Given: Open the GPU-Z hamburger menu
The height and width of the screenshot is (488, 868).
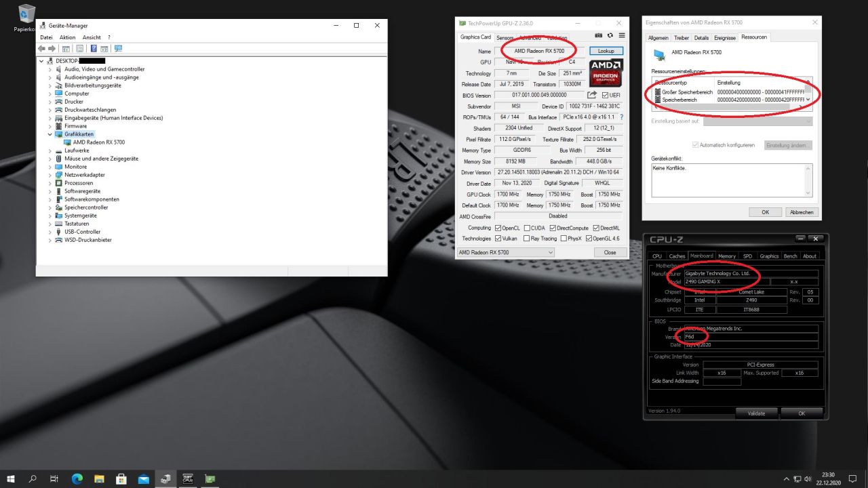Looking at the screenshot, I should click(x=621, y=35).
